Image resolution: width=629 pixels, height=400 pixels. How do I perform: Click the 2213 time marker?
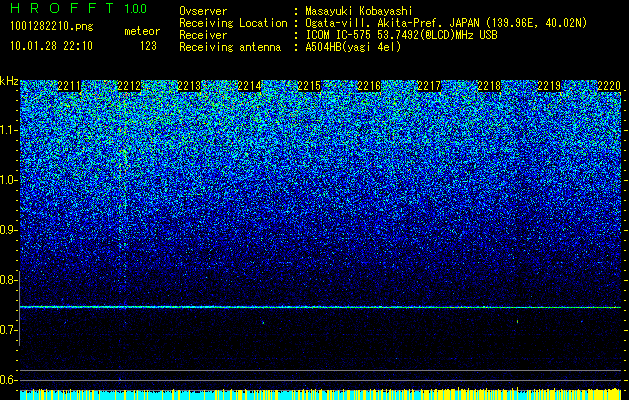(189, 86)
